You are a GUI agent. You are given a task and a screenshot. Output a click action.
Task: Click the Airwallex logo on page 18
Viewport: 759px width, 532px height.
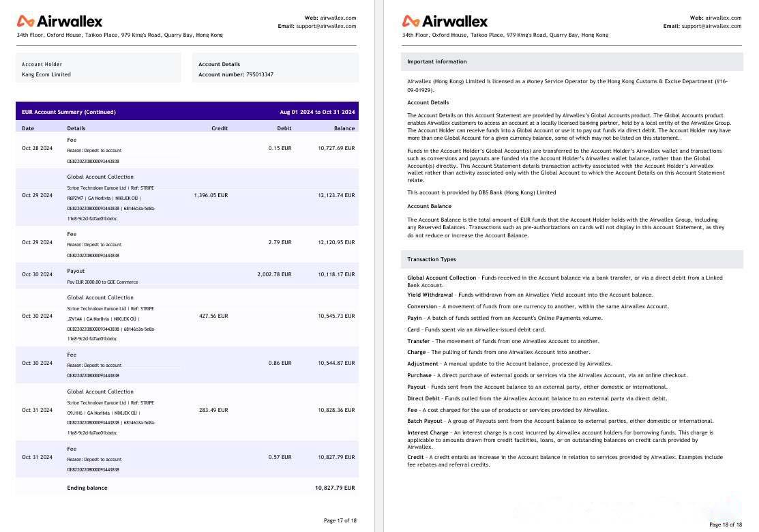point(445,21)
